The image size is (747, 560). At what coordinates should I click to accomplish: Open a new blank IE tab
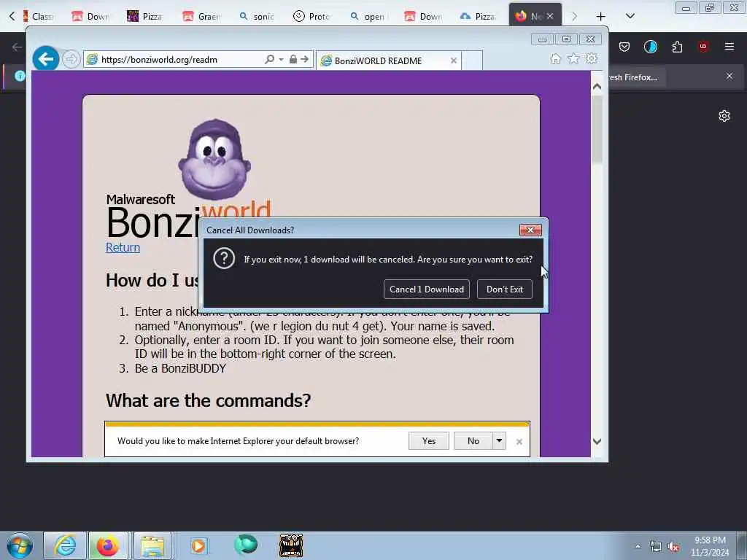coord(472,61)
